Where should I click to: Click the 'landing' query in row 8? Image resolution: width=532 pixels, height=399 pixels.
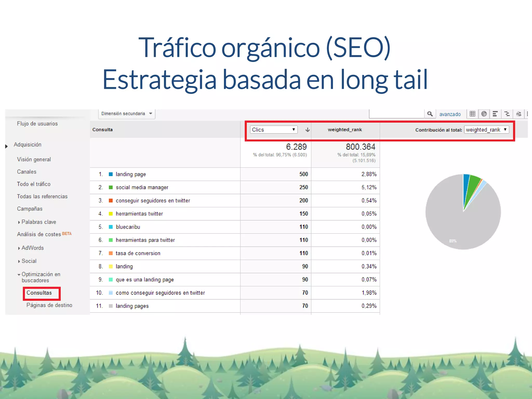click(x=124, y=267)
